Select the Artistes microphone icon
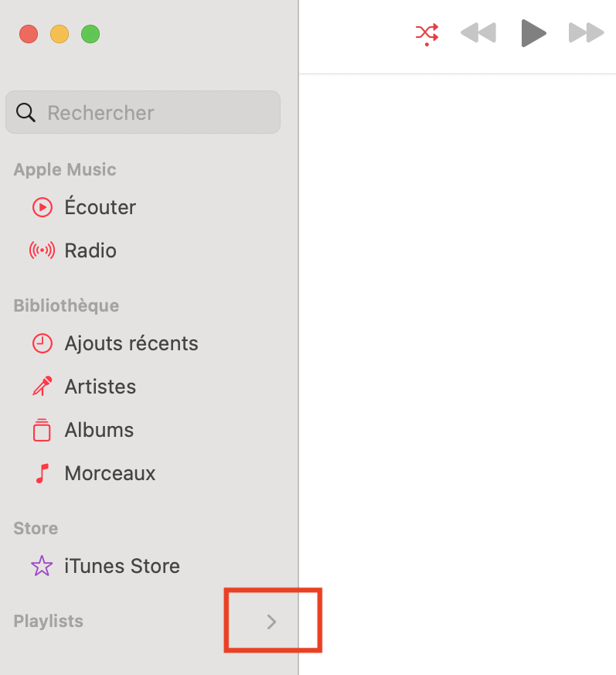 [x=43, y=386]
